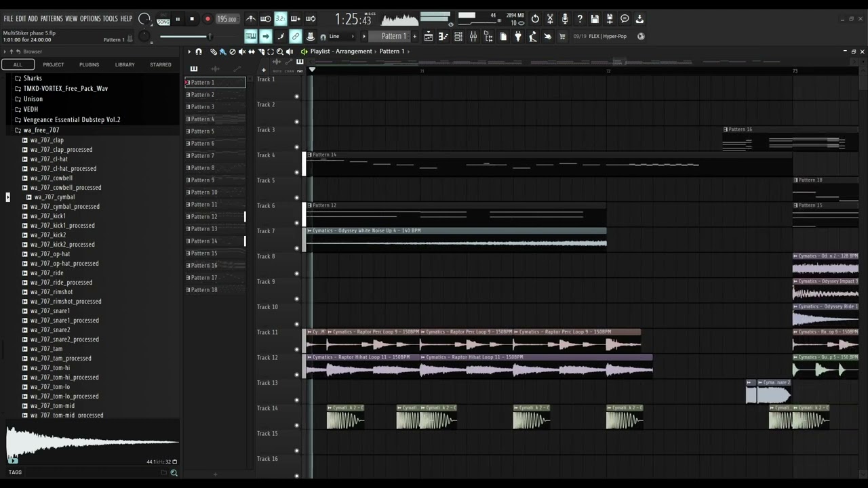Open the Channel rack from toolbar
This screenshot has width=868, height=488.
click(458, 37)
